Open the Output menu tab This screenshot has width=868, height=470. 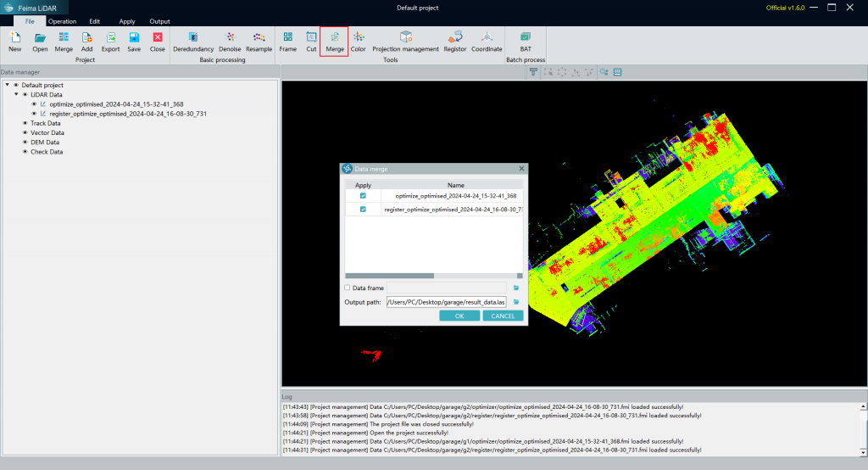click(159, 21)
